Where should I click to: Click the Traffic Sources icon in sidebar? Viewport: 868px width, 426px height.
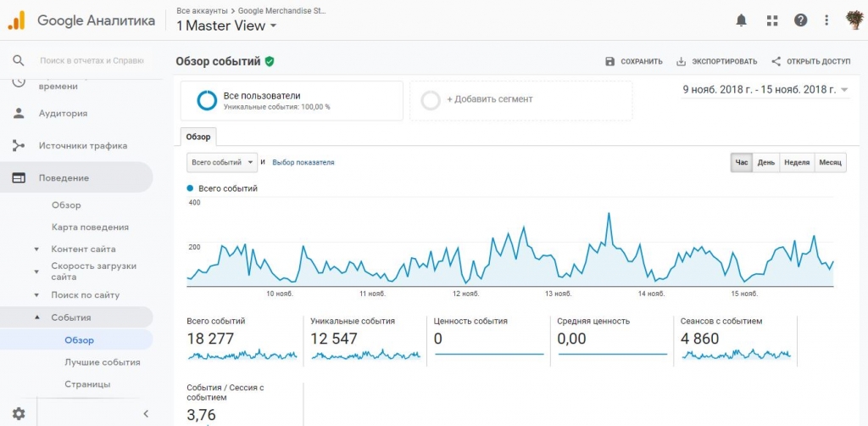(19, 146)
